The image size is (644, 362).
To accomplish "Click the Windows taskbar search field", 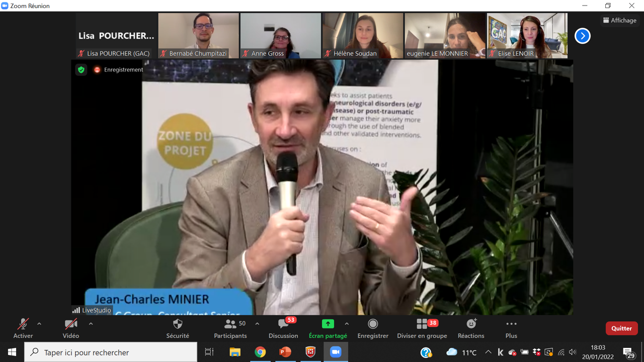I will tap(111, 352).
